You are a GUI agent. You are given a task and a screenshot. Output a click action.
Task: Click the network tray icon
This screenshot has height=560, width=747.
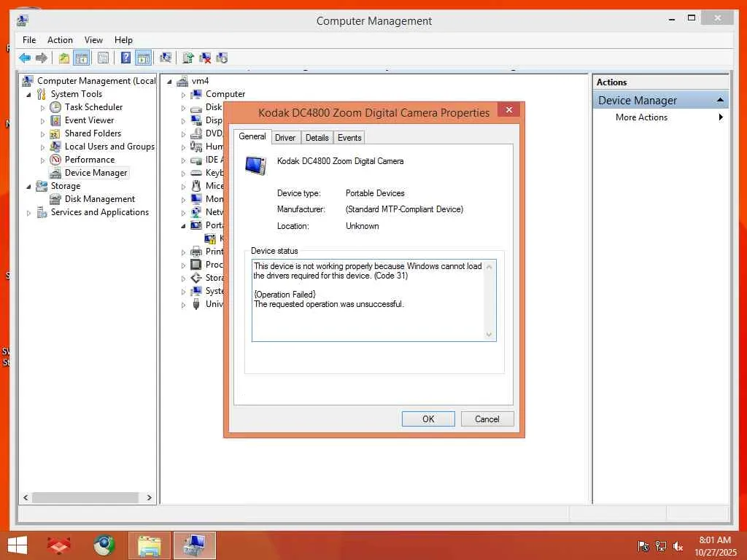(661, 546)
